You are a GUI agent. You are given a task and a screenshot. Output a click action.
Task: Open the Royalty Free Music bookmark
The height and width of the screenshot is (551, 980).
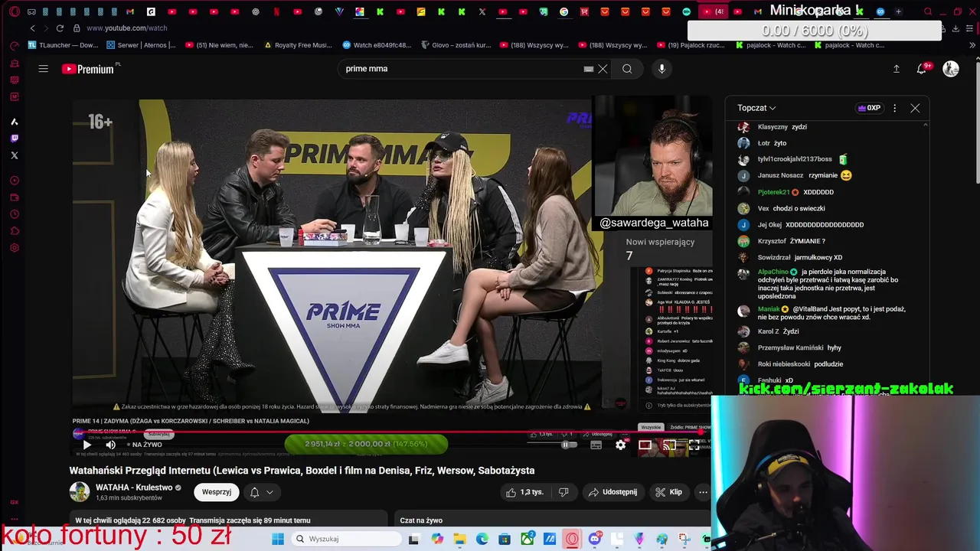click(x=298, y=45)
